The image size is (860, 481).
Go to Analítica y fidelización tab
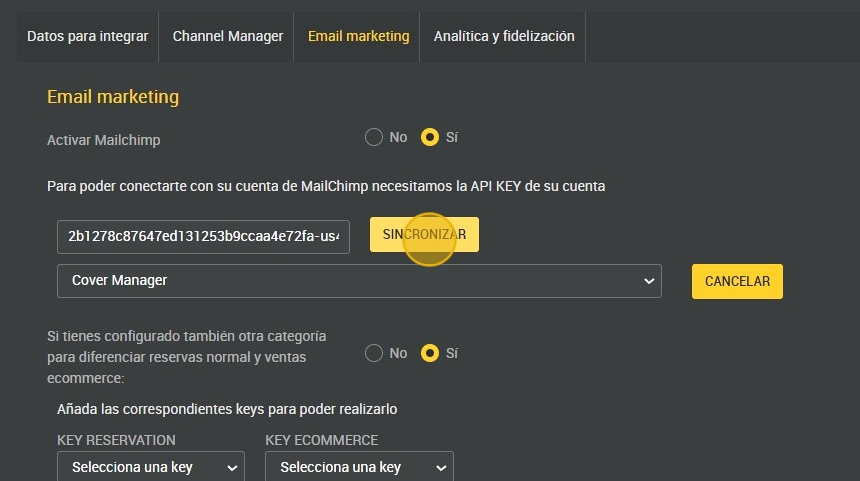coord(504,36)
